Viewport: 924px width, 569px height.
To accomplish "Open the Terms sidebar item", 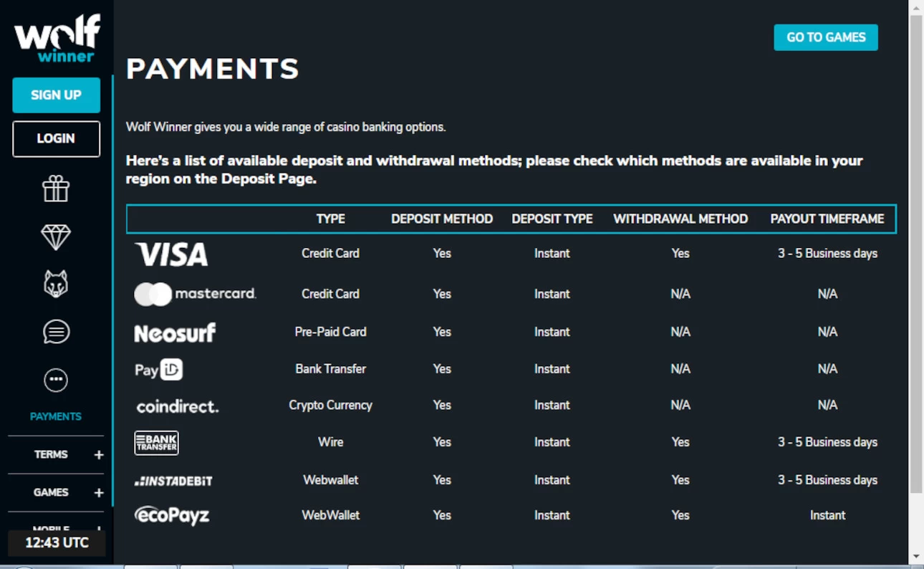I will [x=51, y=454].
